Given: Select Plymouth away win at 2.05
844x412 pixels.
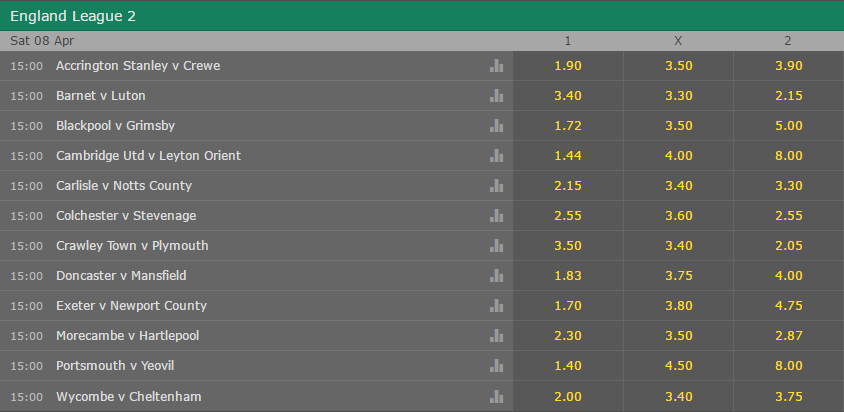Looking at the screenshot, I should (789, 246).
